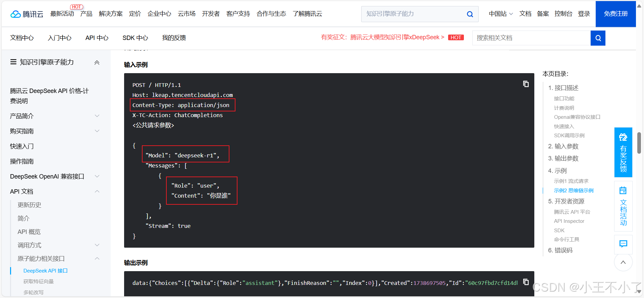Switch to the API 中心 tab
Viewport: 644px width, 298px height.
(97, 38)
